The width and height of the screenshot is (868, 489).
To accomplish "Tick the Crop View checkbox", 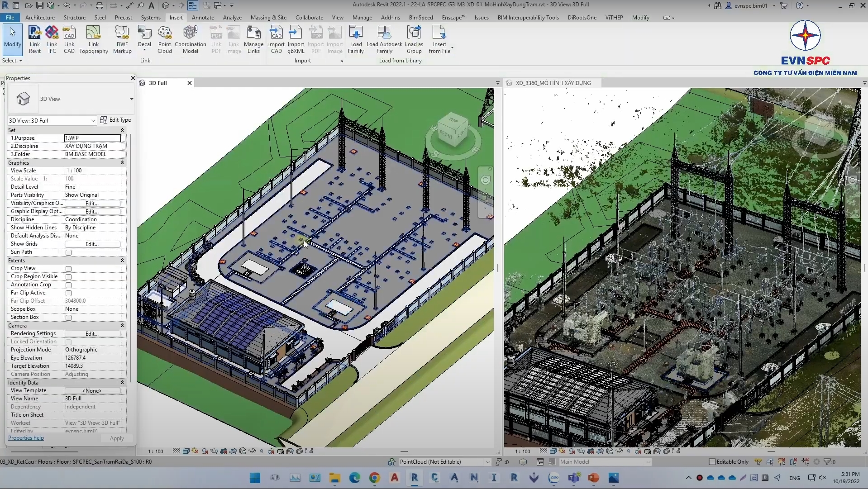I will (x=69, y=269).
